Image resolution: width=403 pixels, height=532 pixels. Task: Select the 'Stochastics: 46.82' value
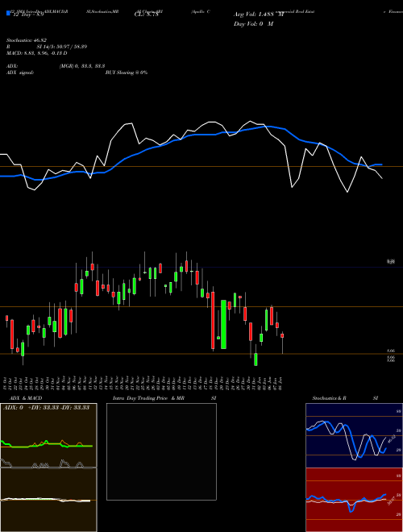click(27, 40)
